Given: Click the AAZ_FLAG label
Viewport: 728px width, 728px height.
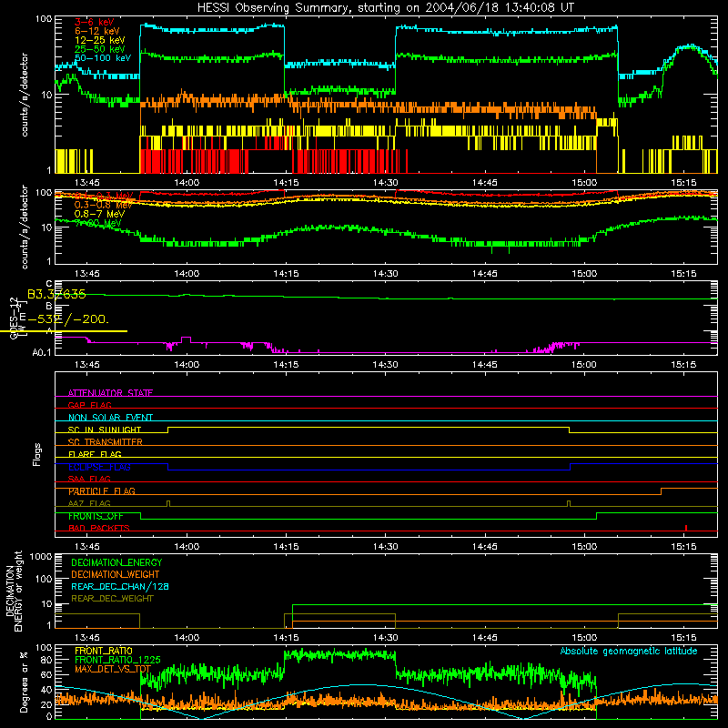Looking at the screenshot, I should 89,503.
